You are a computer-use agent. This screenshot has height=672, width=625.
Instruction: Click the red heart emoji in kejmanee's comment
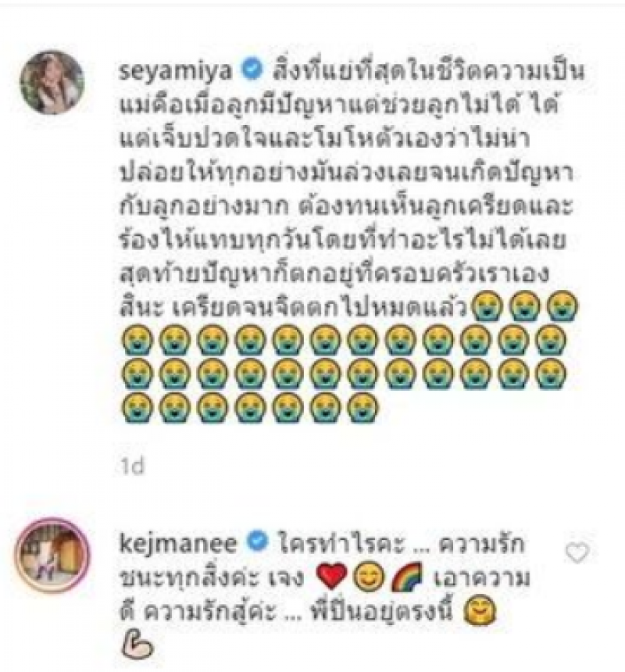(331, 577)
